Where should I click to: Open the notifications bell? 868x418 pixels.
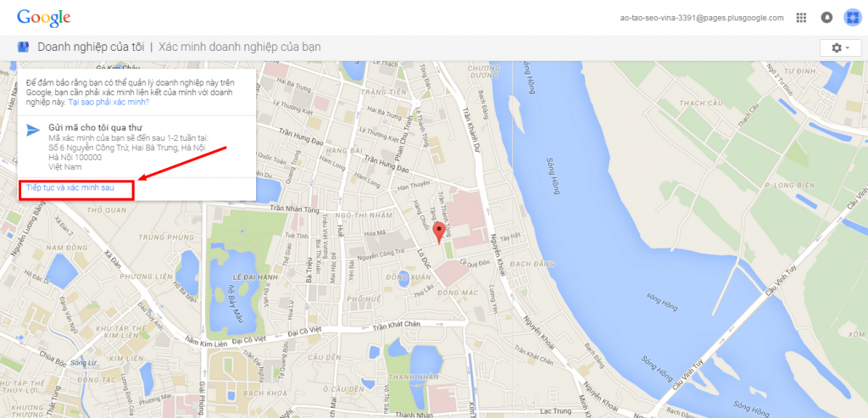[826, 18]
